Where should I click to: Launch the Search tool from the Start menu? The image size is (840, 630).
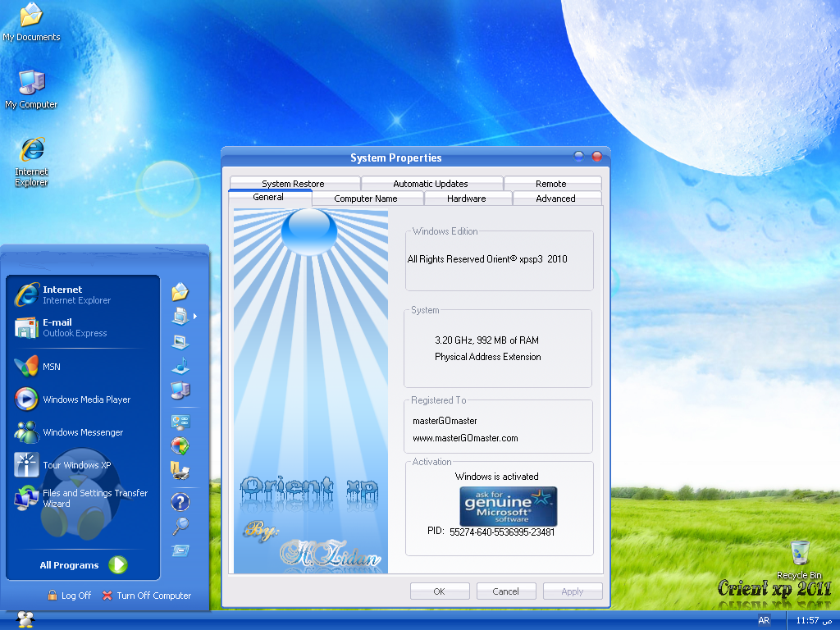179,526
